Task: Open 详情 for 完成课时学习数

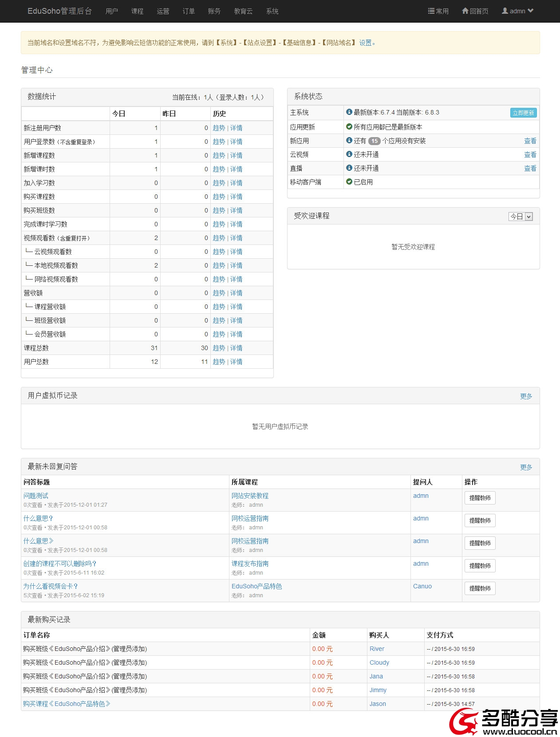Action: click(237, 224)
